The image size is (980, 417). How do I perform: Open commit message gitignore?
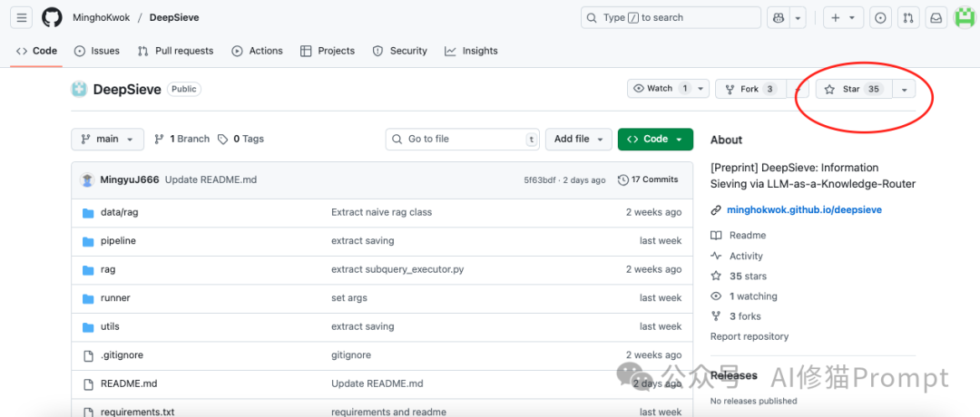[351, 355]
